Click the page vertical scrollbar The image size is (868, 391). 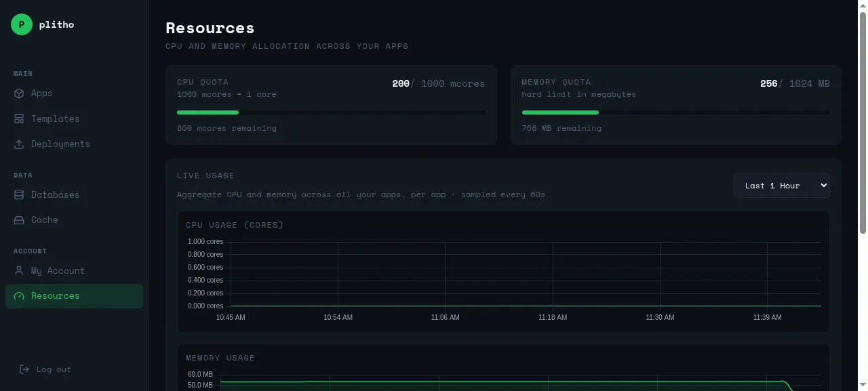[x=863, y=122]
